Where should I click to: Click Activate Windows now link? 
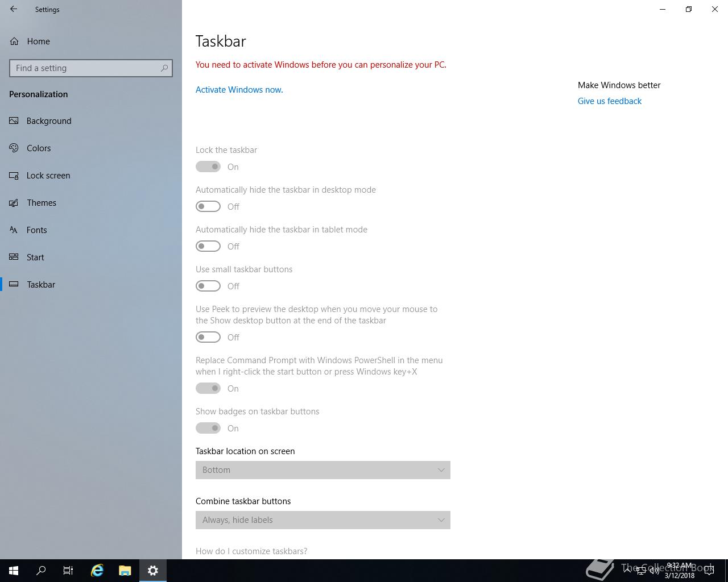pyautogui.click(x=239, y=90)
